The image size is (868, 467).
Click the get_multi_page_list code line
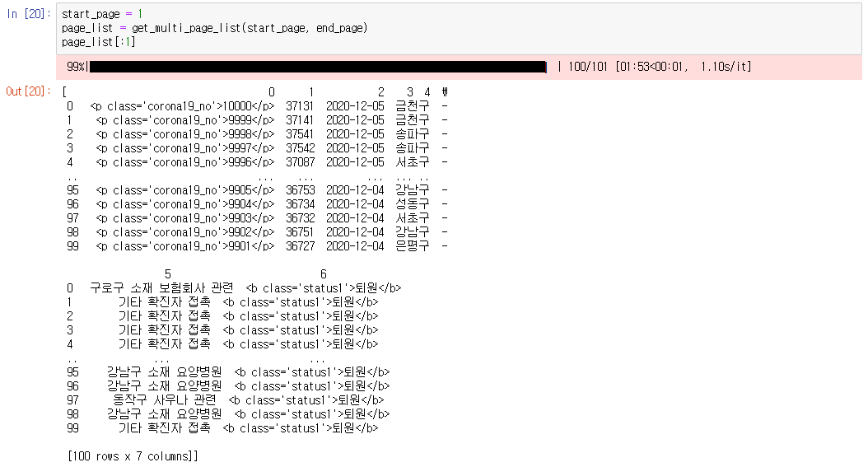tap(214, 28)
